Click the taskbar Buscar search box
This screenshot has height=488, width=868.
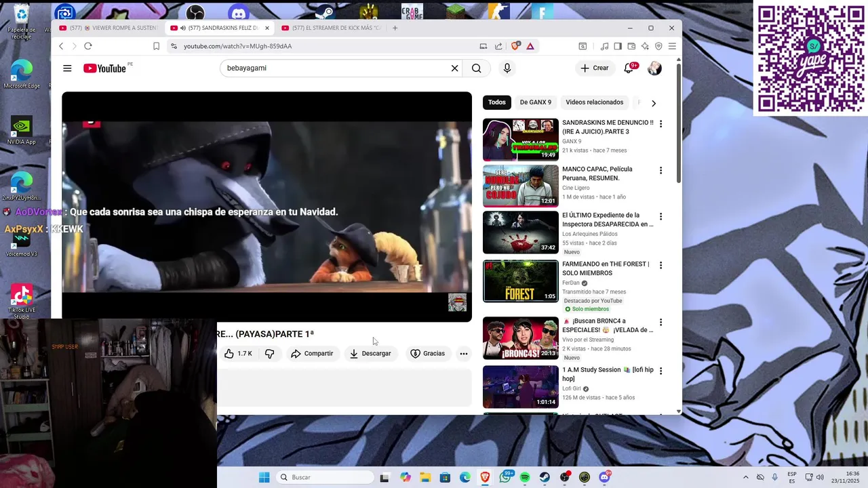pyautogui.click(x=325, y=477)
